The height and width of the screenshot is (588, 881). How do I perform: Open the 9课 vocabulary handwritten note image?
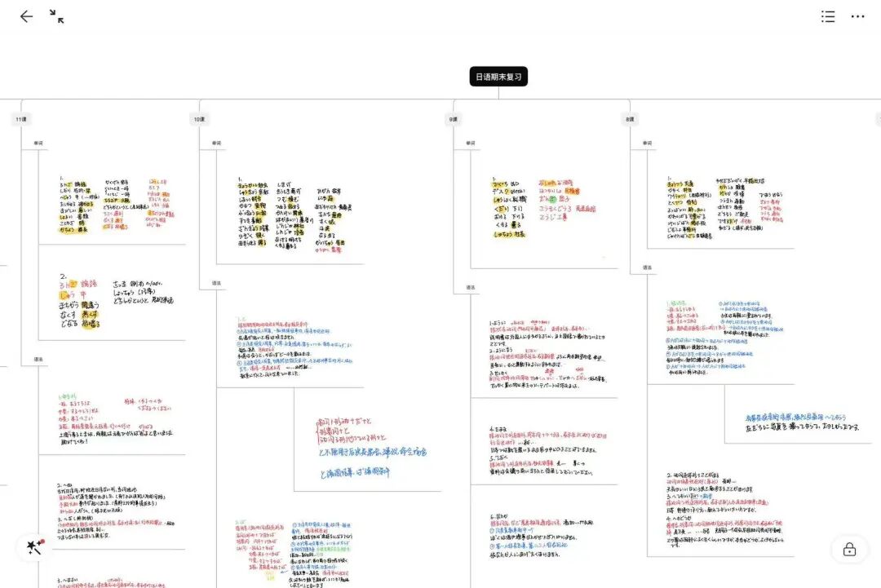pos(543,208)
